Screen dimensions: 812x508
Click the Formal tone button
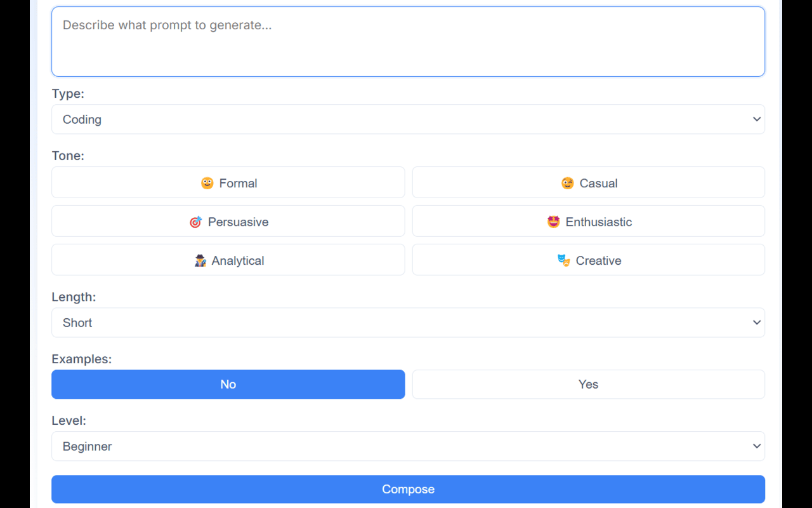pos(228,183)
